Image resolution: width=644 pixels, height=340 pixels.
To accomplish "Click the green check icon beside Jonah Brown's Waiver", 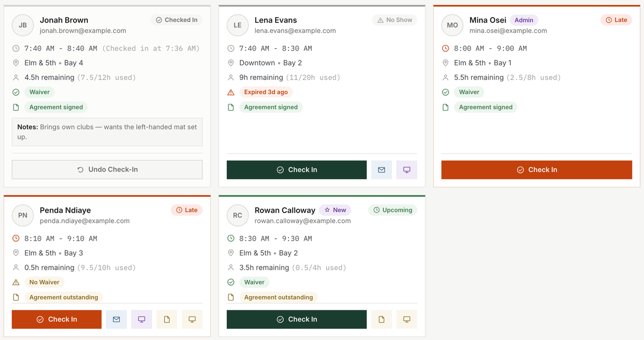I will pos(15,92).
